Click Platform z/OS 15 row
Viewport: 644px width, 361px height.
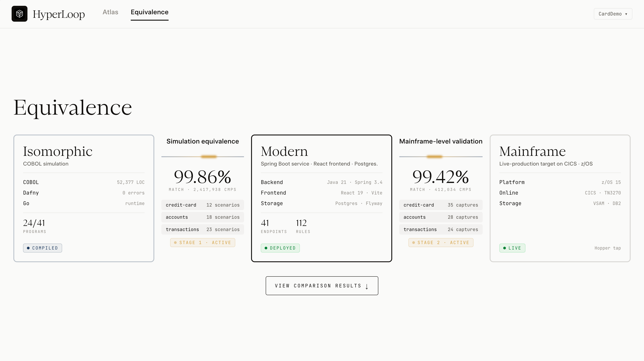(560, 182)
